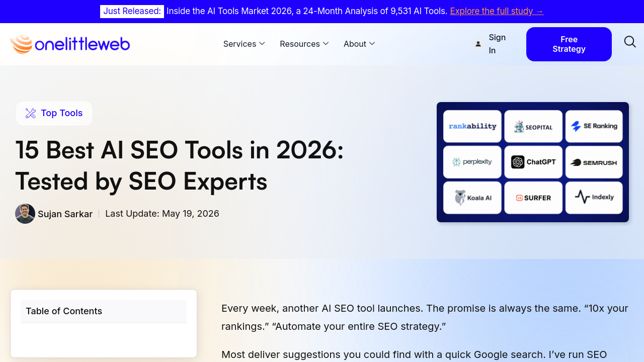The image size is (644, 362).
Task: Open the search magnifier icon
Action: 630,42
